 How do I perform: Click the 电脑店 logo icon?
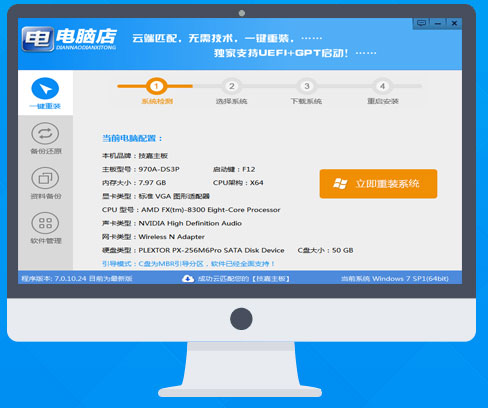click(x=38, y=39)
